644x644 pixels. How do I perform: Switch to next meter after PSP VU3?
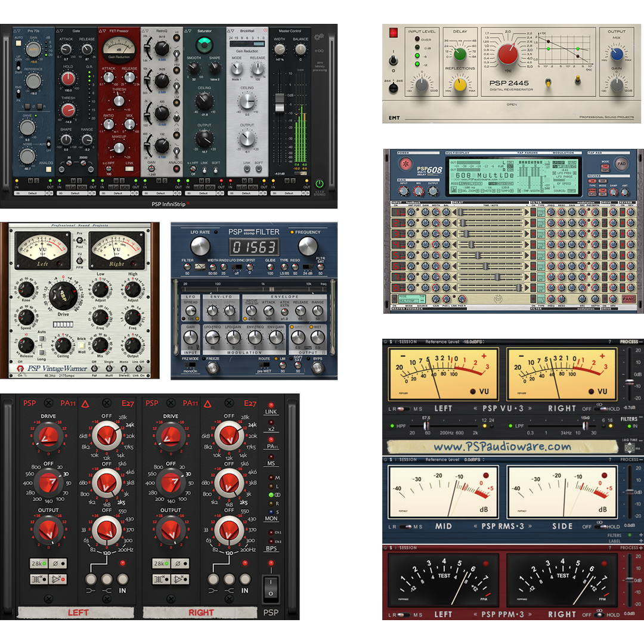(530, 408)
